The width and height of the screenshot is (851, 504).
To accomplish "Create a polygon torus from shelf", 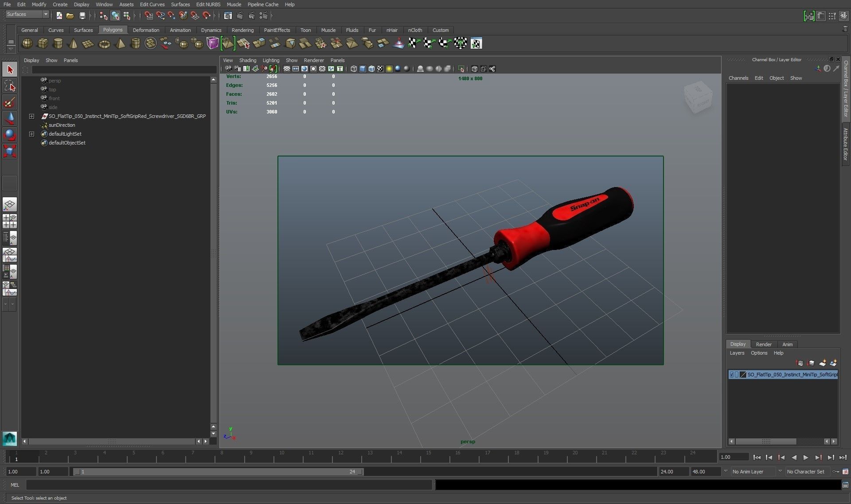I will coord(104,43).
